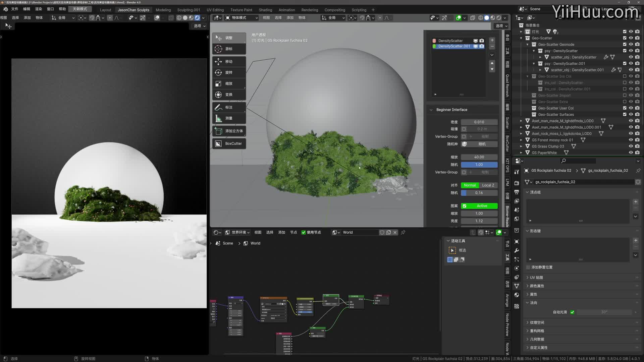
Task: Open the Material properties tab icon
Action: [x=517, y=295]
